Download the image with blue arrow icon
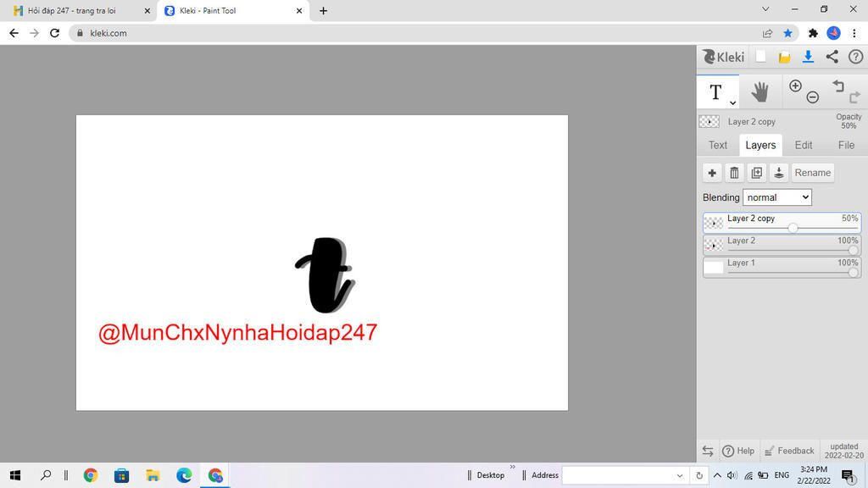868x488 pixels. tap(808, 57)
